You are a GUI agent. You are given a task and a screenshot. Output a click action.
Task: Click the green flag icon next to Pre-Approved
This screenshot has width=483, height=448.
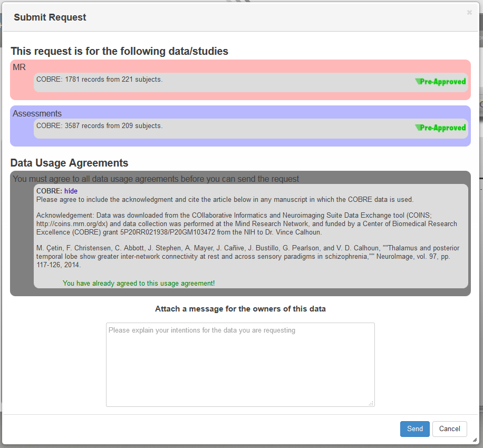[419, 81]
